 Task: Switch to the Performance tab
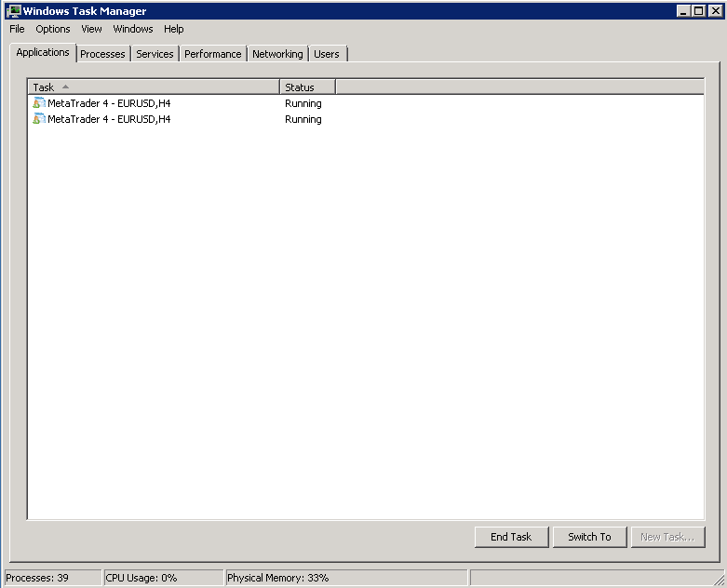[x=213, y=54]
